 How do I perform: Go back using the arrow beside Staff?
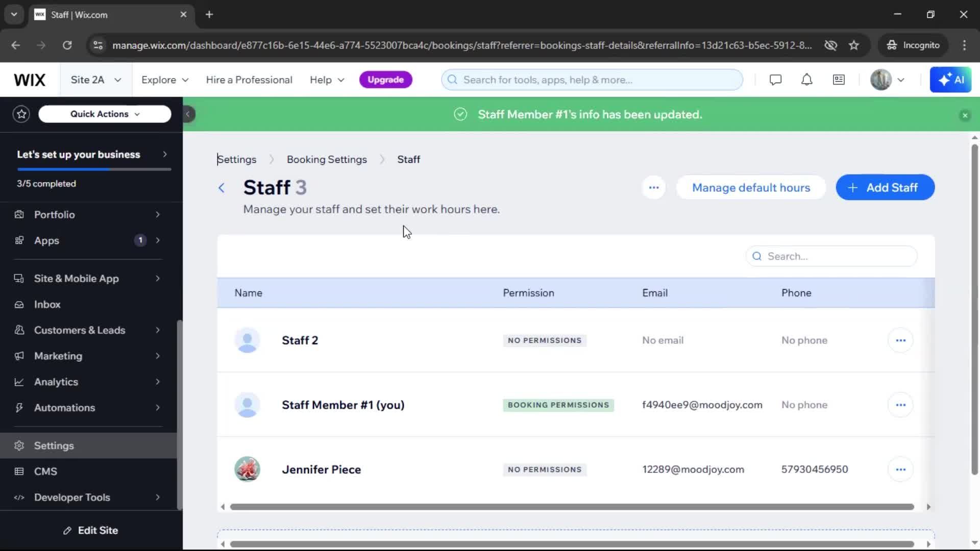(222, 188)
